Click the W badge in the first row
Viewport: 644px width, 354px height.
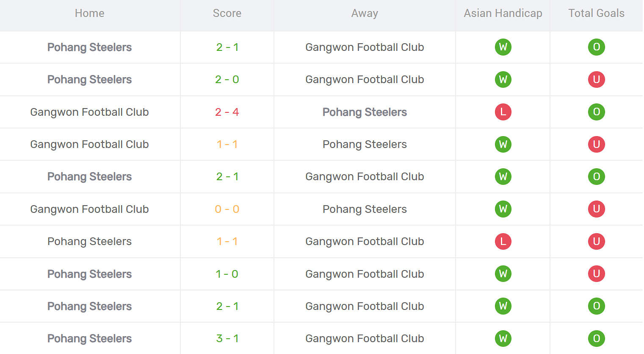(x=503, y=47)
